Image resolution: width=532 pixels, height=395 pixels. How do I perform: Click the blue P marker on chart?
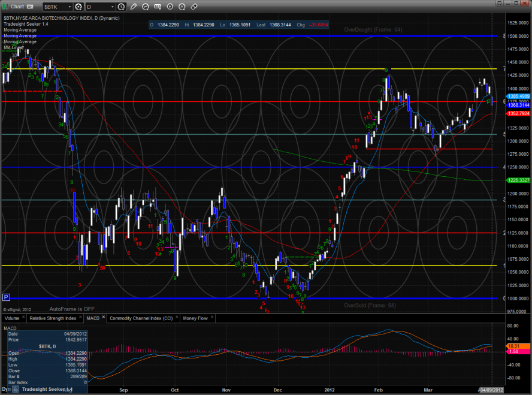click(x=7, y=297)
